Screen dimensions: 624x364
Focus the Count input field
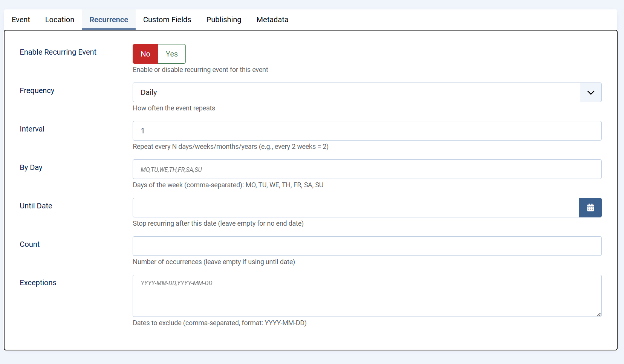(367, 246)
